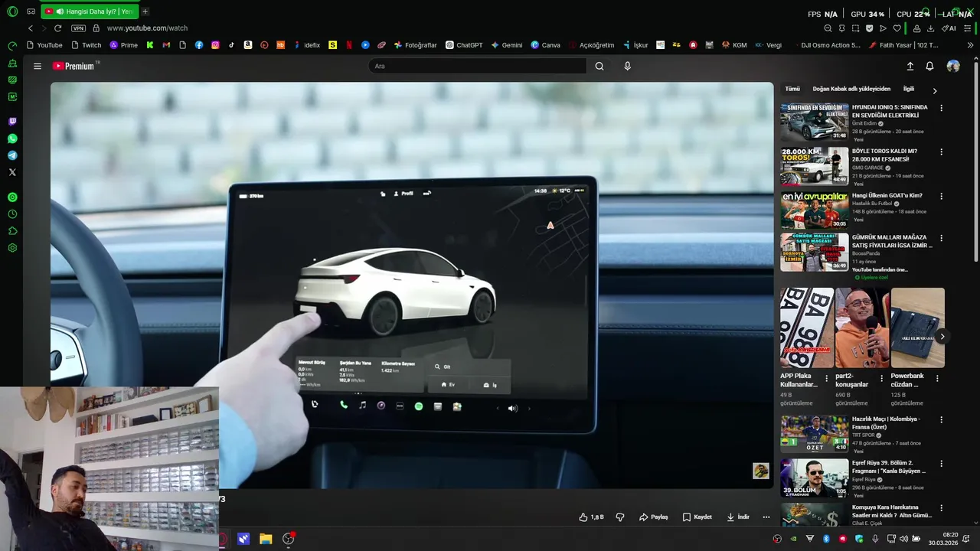
Task: Click the address bar URL www.youtube.com/watch
Action: tap(147, 28)
